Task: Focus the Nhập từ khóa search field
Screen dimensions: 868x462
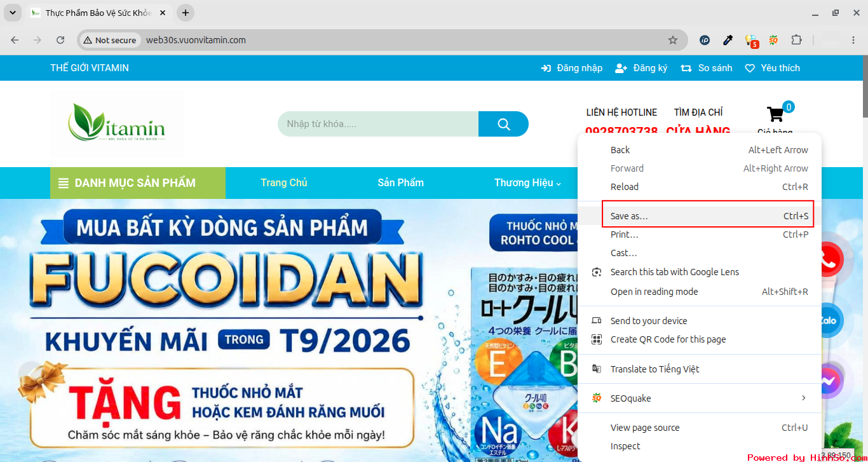Action: [378, 124]
